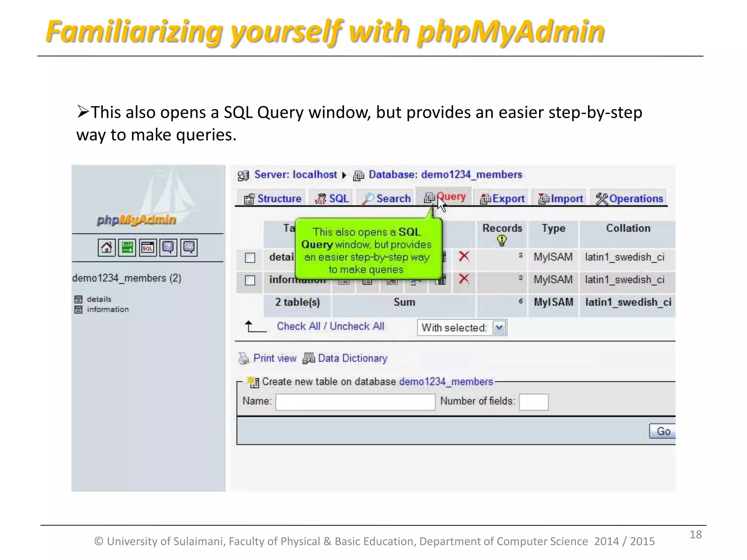Viewport: 747px width, 560px height.
Task: Open the details table in sidebar
Action: [99, 299]
